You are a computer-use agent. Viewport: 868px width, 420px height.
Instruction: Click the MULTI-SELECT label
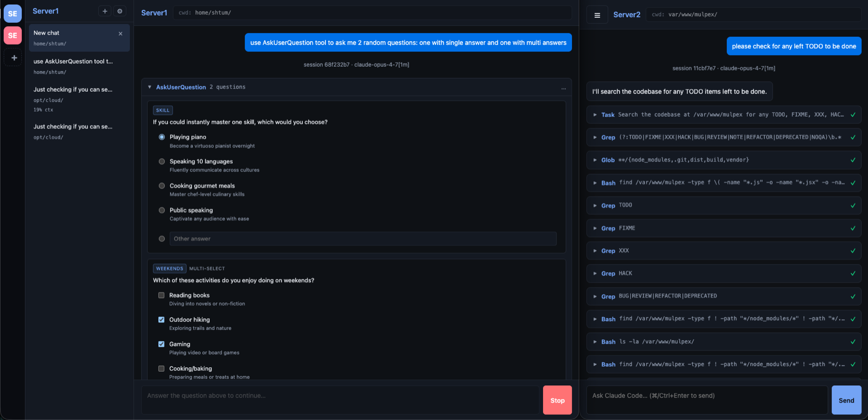[207, 269]
